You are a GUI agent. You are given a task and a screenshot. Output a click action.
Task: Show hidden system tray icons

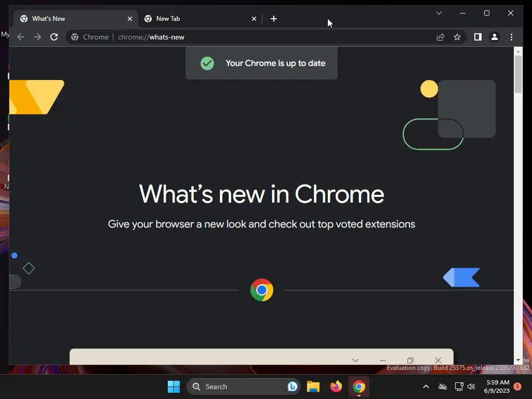[x=426, y=387]
